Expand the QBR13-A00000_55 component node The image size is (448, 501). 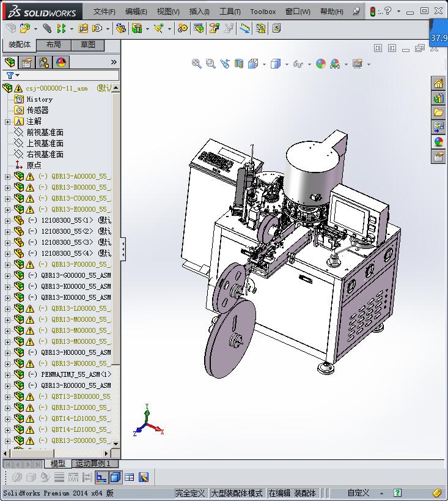[7, 176]
